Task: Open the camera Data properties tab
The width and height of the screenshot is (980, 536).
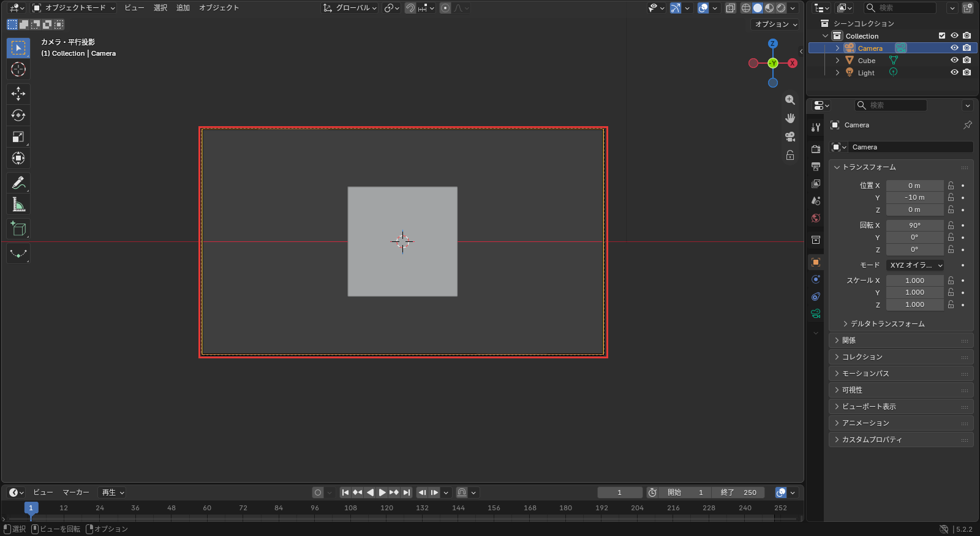Action: 816,314
